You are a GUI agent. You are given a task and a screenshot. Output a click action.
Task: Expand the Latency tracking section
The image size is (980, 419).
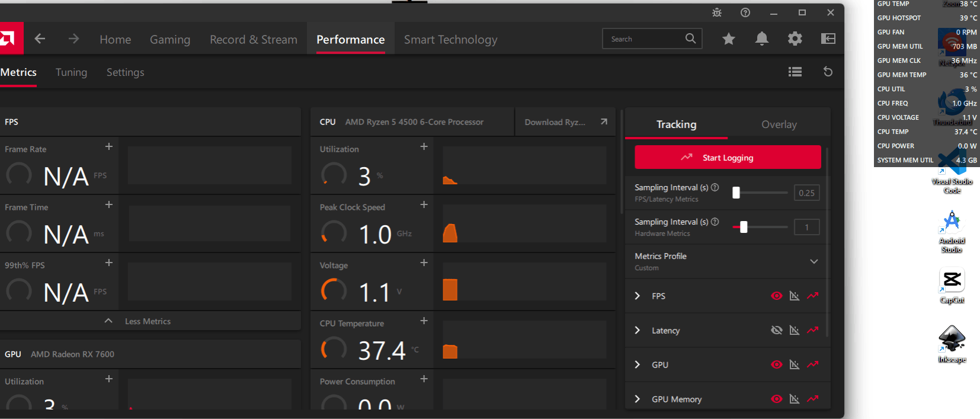638,330
